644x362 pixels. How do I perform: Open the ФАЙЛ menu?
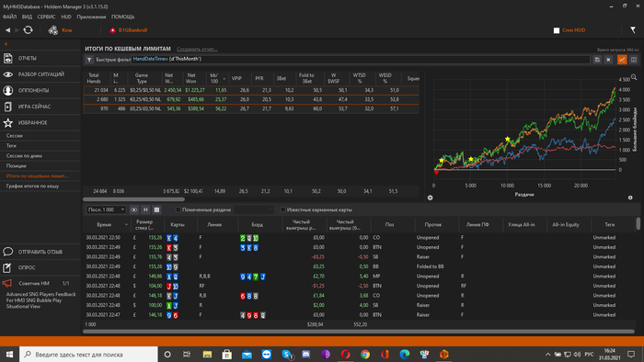9,17
